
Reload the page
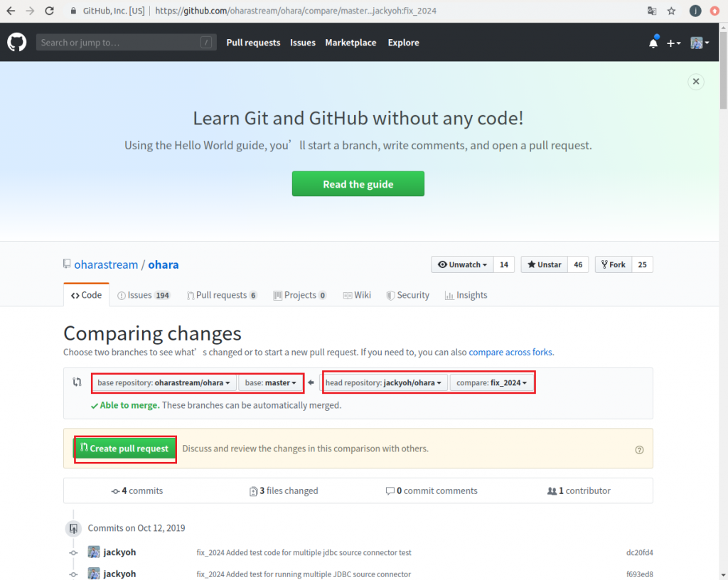[x=50, y=11]
